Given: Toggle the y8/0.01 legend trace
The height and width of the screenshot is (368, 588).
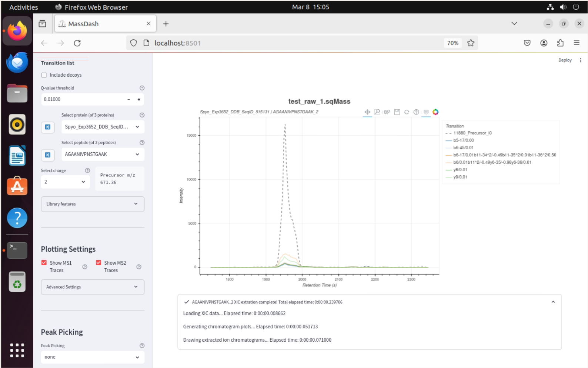Looking at the screenshot, I should 456,170.
